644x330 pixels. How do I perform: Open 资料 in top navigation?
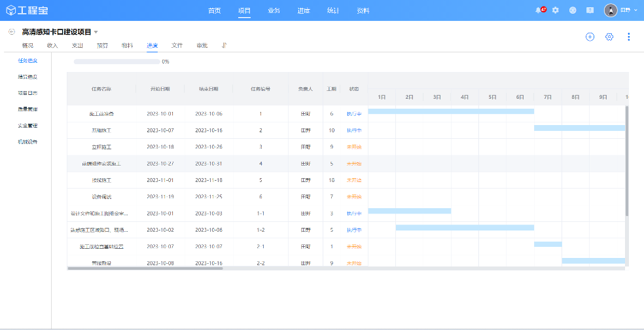(x=363, y=10)
